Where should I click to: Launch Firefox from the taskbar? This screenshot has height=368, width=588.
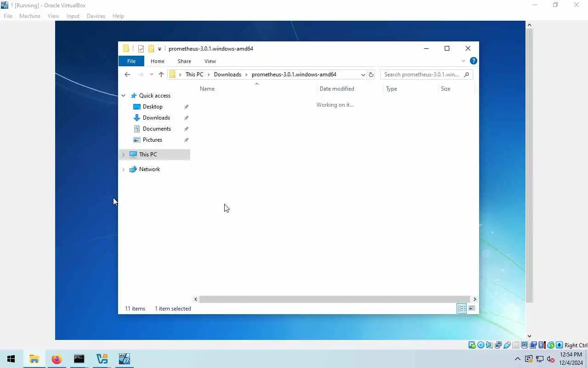pyautogui.click(x=57, y=359)
